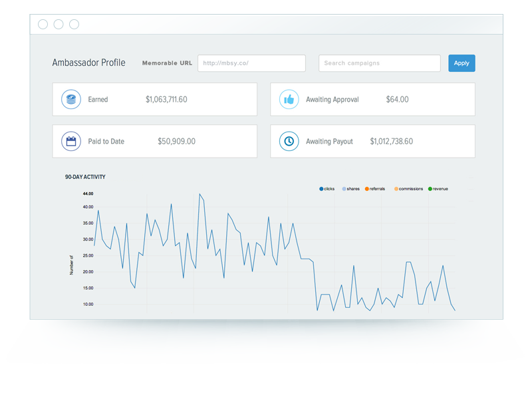Screen dimensions: 532x399
Task: Toggle the clicks series in chart legend
Action: pos(327,189)
